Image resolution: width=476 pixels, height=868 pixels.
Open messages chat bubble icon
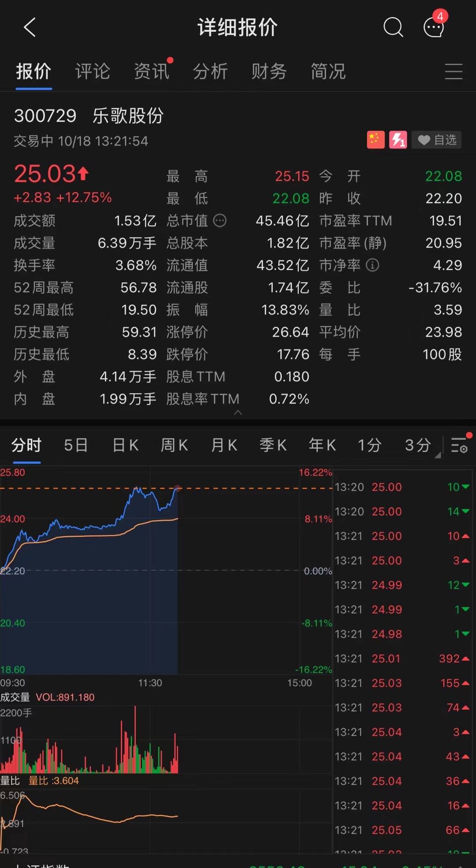pos(434,27)
